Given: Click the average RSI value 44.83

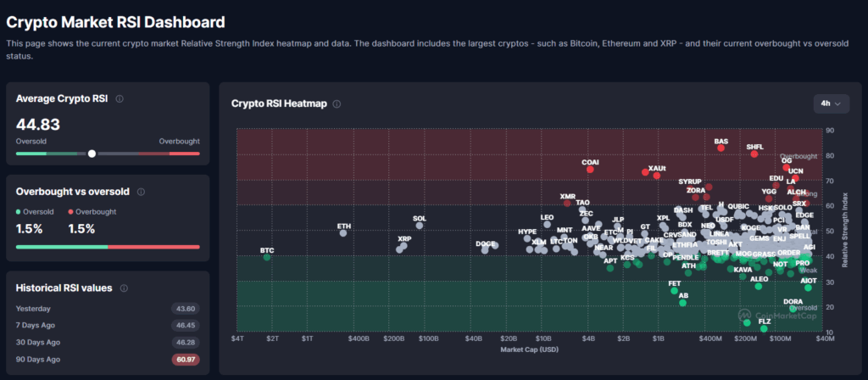Looking at the screenshot, I should [37, 125].
